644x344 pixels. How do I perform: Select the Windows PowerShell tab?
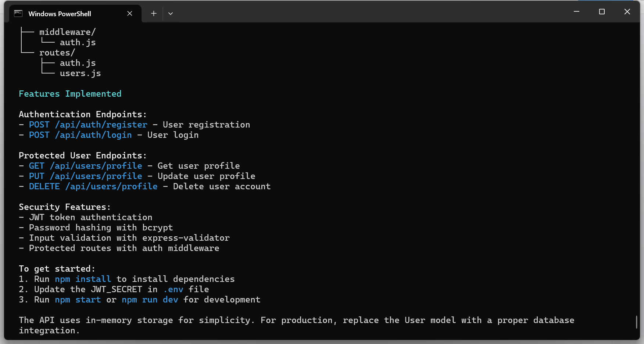click(x=60, y=14)
